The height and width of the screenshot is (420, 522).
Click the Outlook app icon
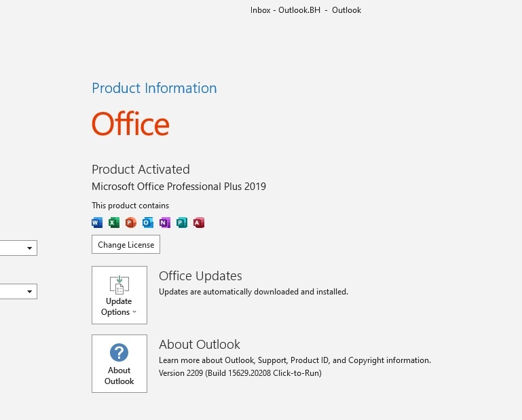(x=148, y=223)
